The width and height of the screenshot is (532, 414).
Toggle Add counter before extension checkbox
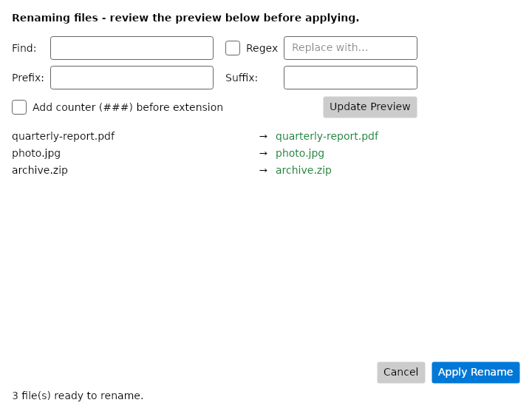click(x=19, y=107)
